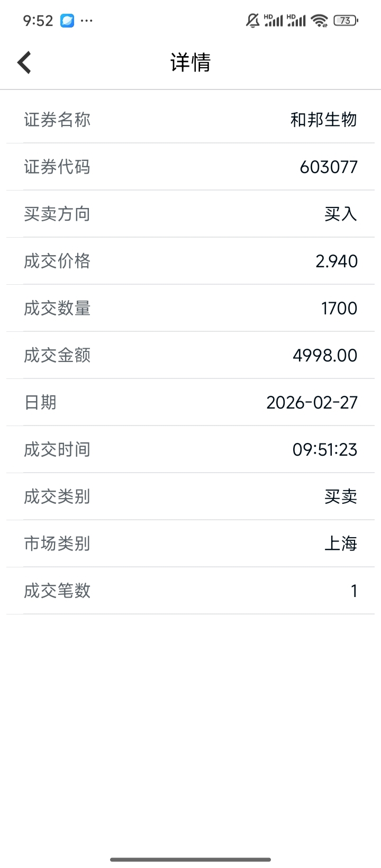Tap the 成交笔数 row label
The width and height of the screenshot is (381, 868).
pyautogui.click(x=57, y=591)
